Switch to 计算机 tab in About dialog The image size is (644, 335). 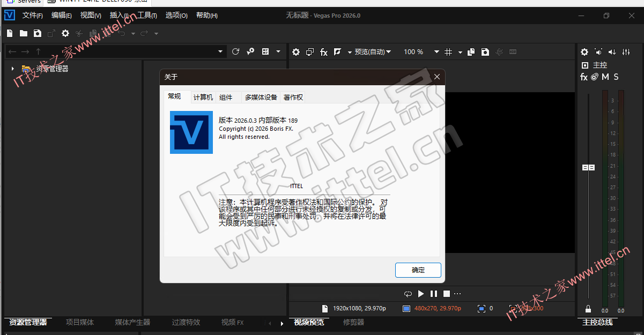[x=203, y=97]
